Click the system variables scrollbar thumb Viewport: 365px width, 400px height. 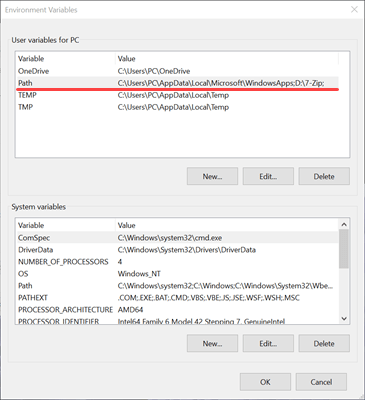[344, 249]
